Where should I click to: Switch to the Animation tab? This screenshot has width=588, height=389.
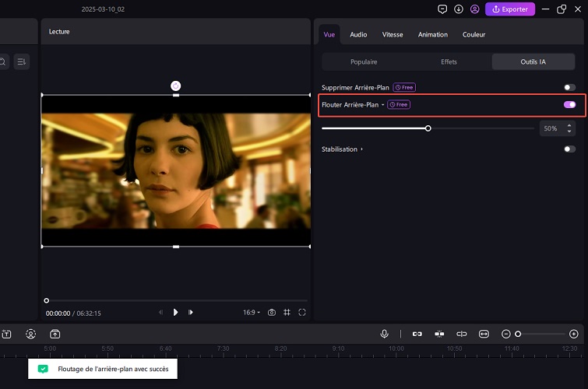coord(433,34)
